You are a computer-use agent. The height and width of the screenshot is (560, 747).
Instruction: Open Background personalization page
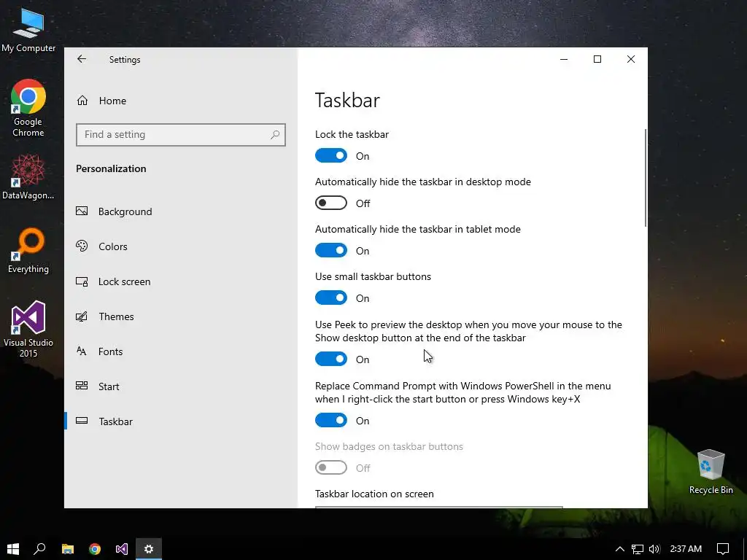[x=181, y=211]
